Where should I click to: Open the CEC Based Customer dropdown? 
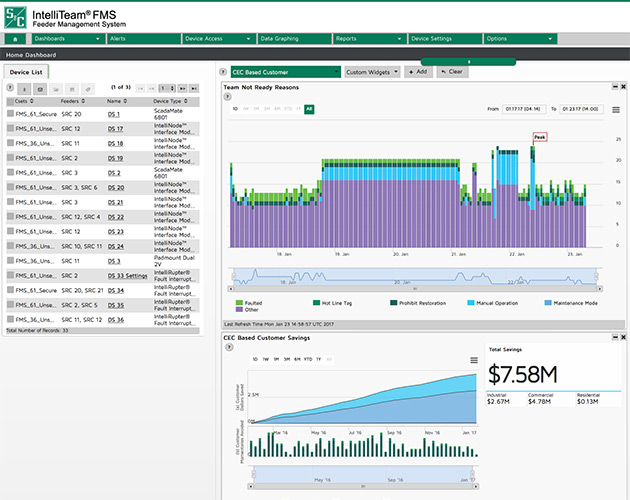click(x=285, y=72)
